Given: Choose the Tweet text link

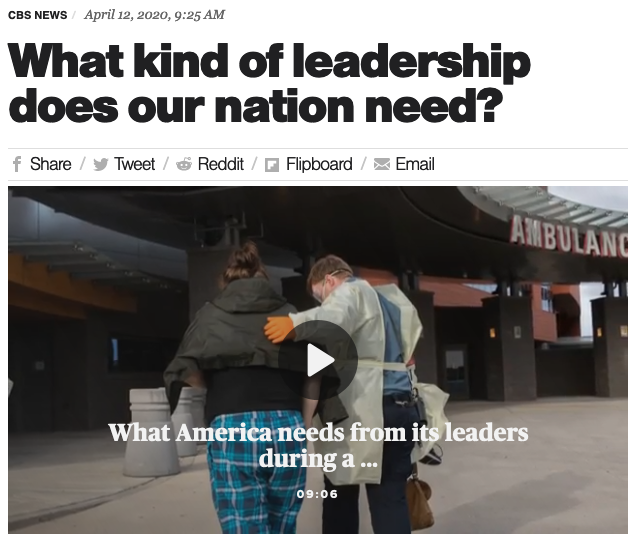Looking at the screenshot, I should click(x=134, y=164).
